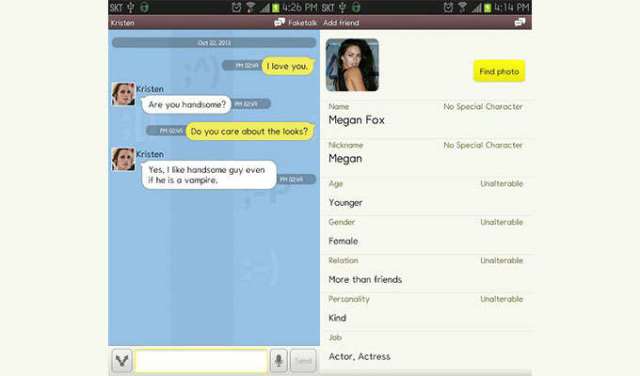Tap the 'I love you.' message bubble
The image size is (640, 376).
288,66
